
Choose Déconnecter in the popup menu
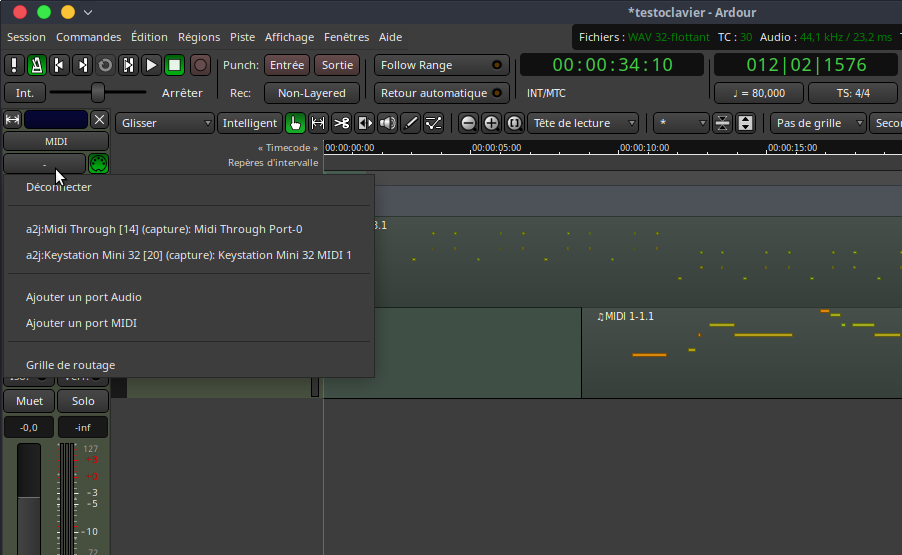59,187
